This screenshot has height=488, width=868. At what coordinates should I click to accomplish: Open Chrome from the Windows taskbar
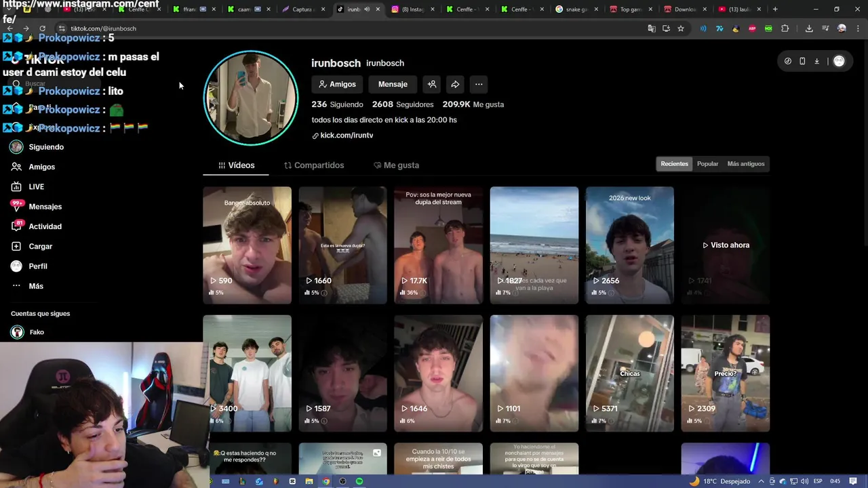(x=326, y=481)
